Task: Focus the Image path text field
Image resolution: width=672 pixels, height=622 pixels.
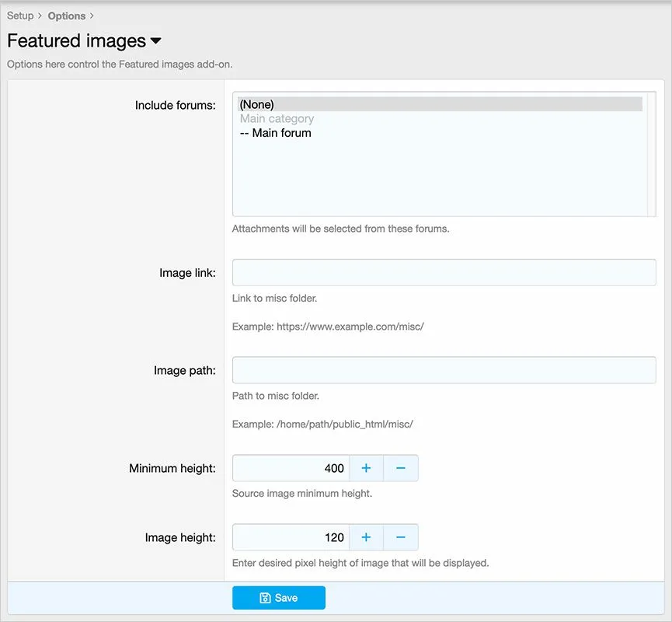Action: [444, 370]
